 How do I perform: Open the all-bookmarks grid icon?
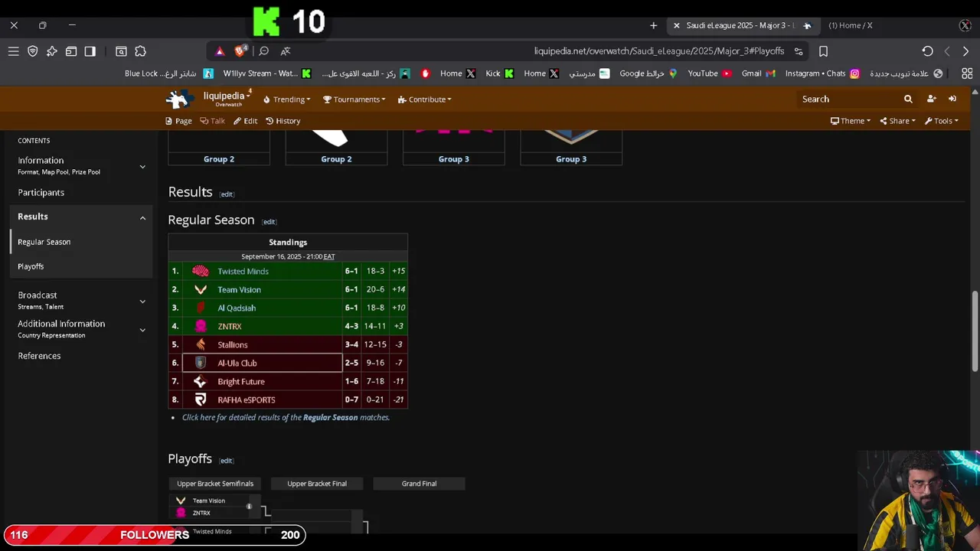[967, 73]
